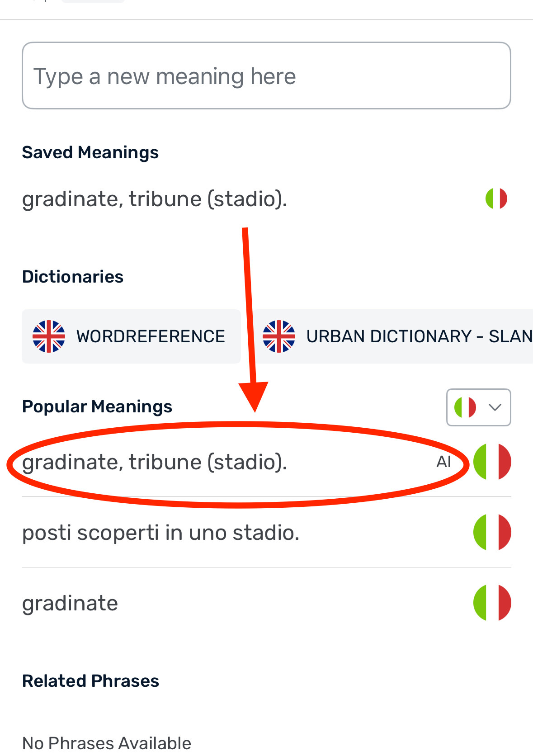Open the Popular Meanings language dropdown

click(479, 407)
